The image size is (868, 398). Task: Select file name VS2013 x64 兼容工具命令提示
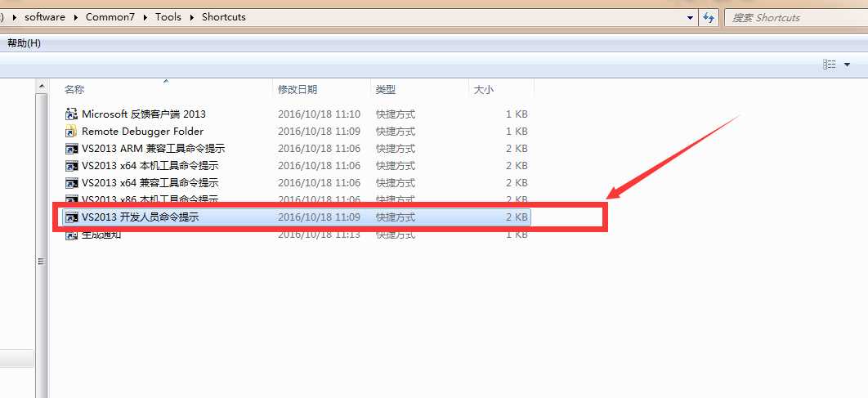tap(150, 183)
